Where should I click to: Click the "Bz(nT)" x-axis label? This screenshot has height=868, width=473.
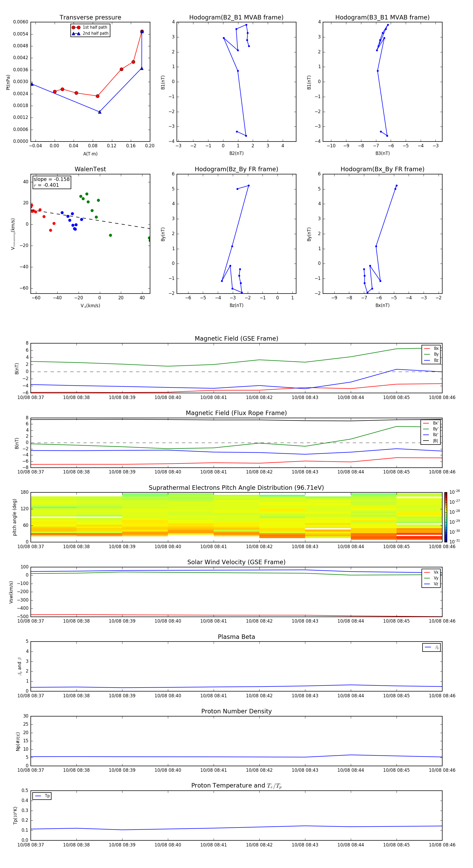236,306
